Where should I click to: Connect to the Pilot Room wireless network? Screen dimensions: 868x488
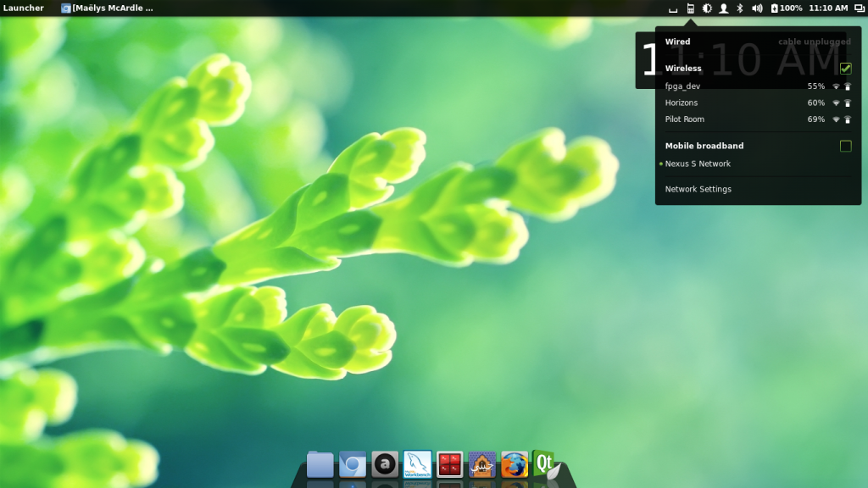(685, 119)
